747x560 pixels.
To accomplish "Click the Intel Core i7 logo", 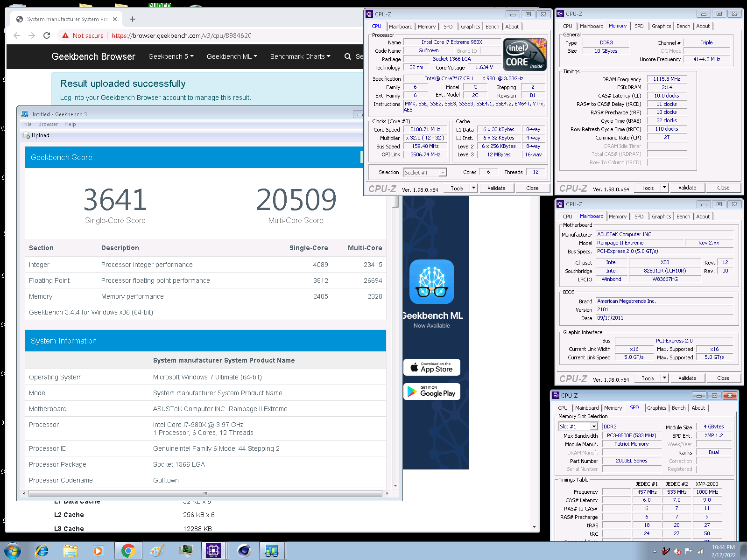I will [525, 54].
